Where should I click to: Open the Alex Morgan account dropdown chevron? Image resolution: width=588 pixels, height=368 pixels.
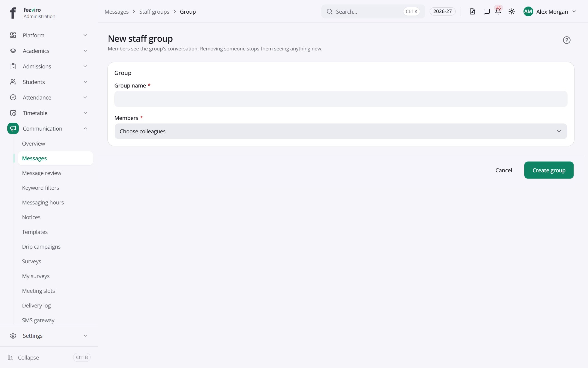click(574, 11)
